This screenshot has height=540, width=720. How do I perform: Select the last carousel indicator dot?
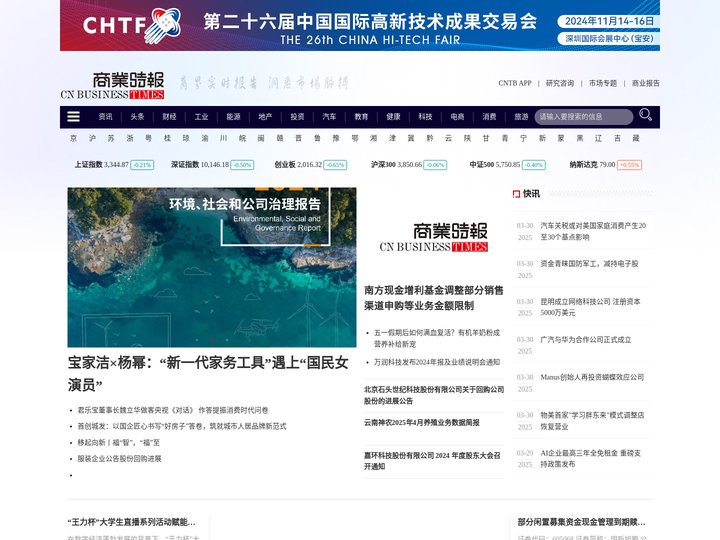pyautogui.click(x=227, y=340)
